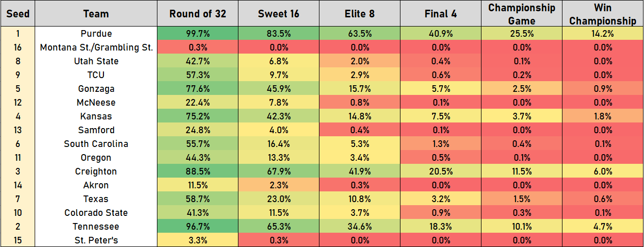Select the Gonzaga team cell
The height and width of the screenshot is (247, 644).
pos(96,89)
